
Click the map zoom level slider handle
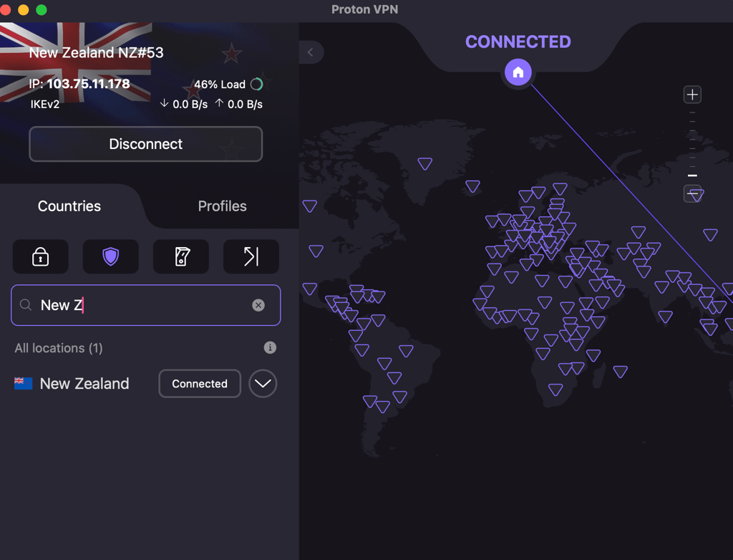pyautogui.click(x=692, y=175)
